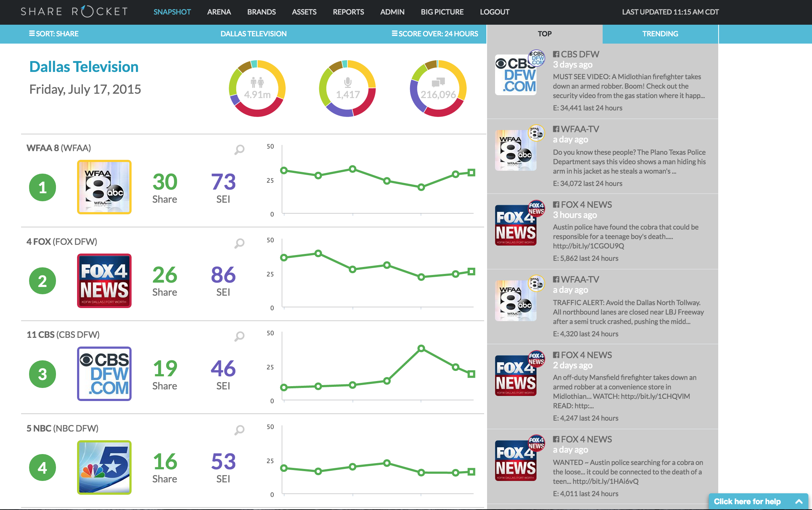Screen dimensions: 812x510
Task: Click the magnifier icon for WFAA 8
Action: coord(239,149)
